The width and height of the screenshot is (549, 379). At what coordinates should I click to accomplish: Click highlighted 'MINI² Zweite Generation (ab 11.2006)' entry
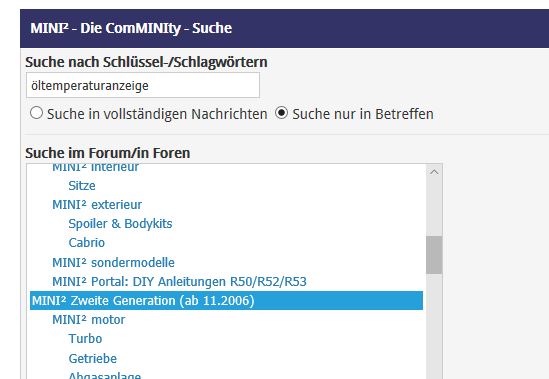[x=227, y=301]
